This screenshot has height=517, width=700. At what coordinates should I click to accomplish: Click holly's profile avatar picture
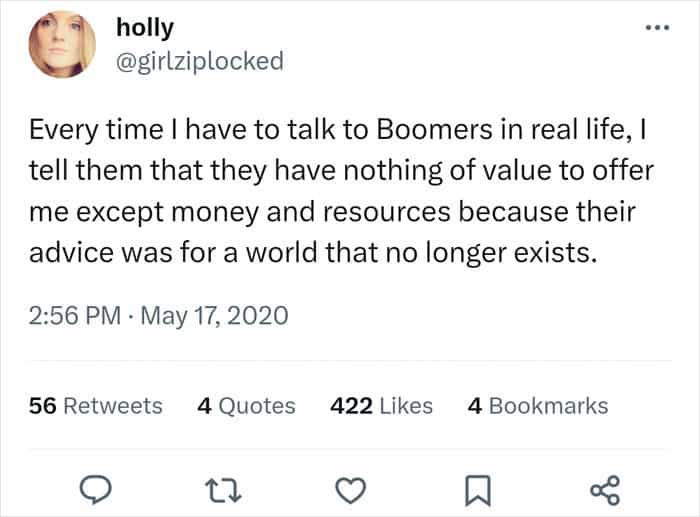(x=62, y=44)
